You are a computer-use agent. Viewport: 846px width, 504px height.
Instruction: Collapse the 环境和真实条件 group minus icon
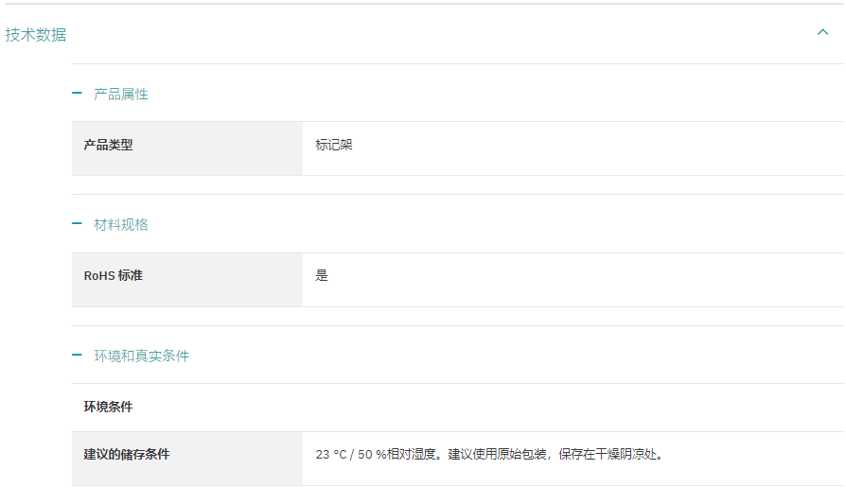click(x=77, y=355)
